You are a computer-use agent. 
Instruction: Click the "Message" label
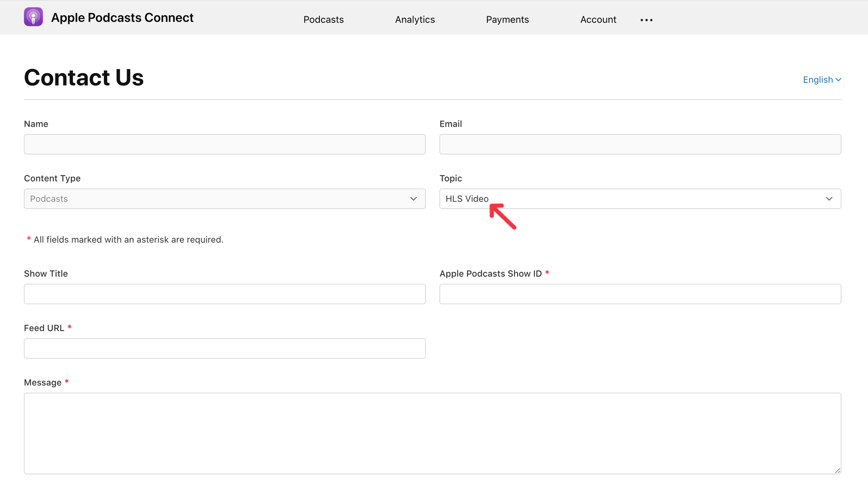43,383
